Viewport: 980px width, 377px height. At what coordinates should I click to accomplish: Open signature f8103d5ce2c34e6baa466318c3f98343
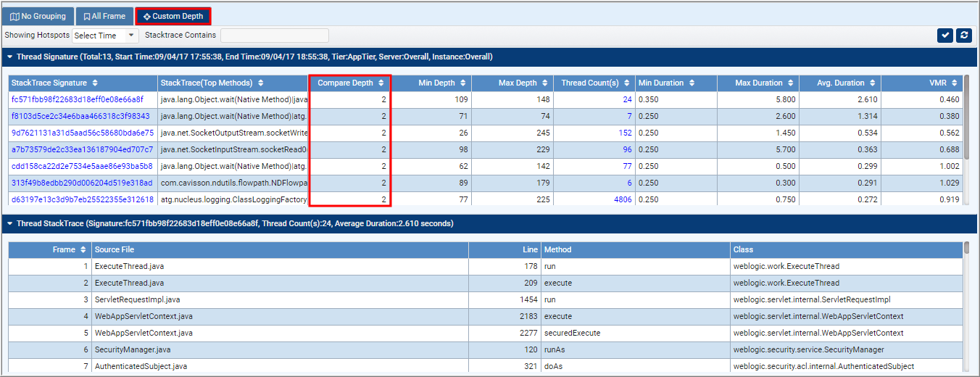[x=80, y=116]
